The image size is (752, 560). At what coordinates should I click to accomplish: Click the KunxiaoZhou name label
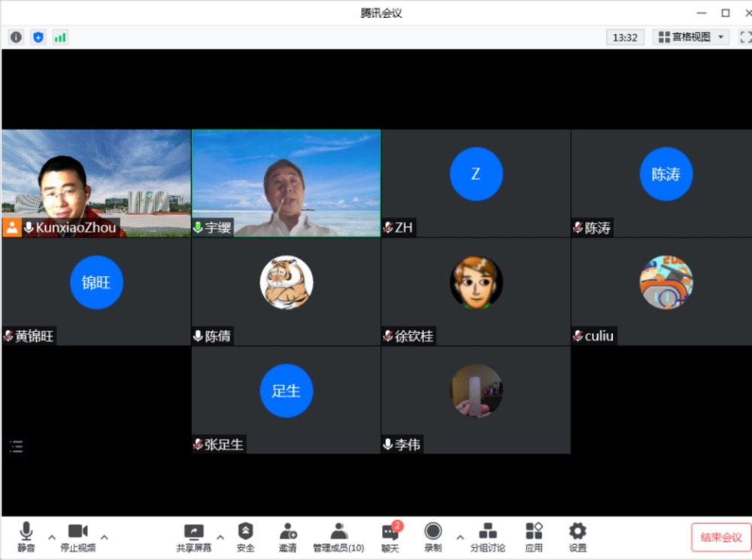point(76,228)
